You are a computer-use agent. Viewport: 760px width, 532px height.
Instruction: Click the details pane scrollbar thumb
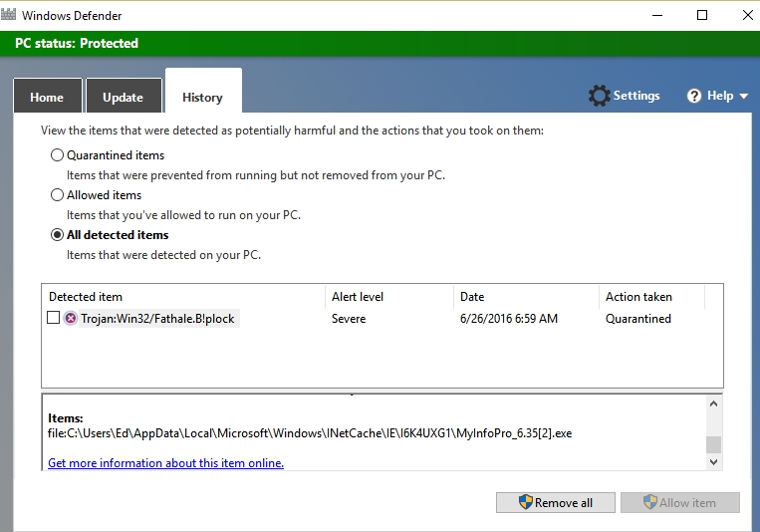pyautogui.click(x=713, y=444)
